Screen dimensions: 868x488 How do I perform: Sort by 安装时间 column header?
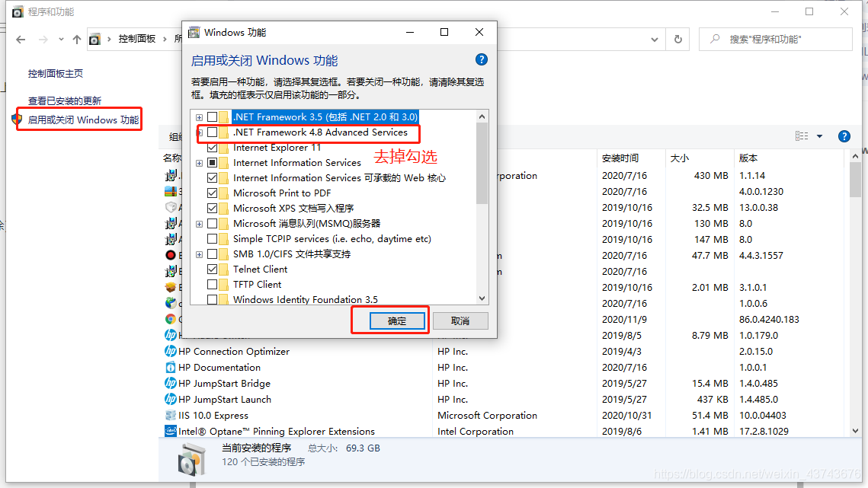coord(620,158)
